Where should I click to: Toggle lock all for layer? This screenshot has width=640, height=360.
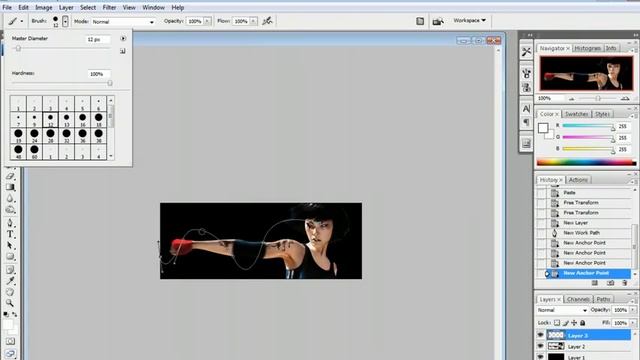tap(583, 323)
